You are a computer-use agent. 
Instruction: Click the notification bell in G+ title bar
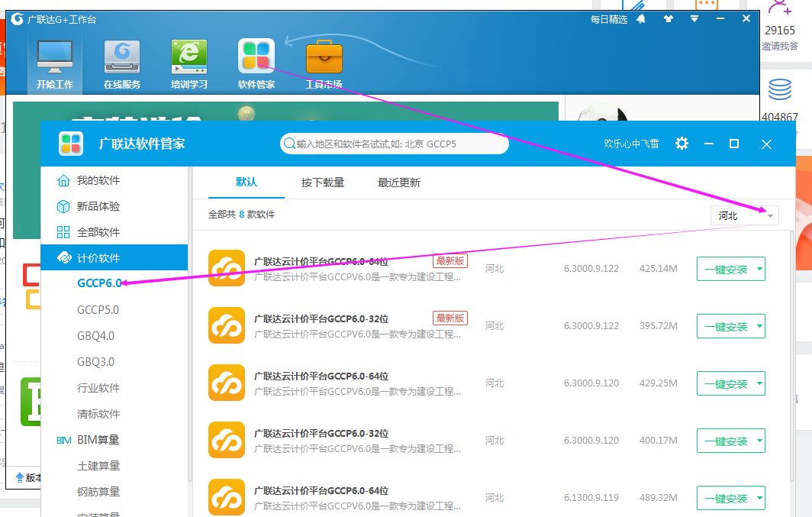click(x=640, y=19)
